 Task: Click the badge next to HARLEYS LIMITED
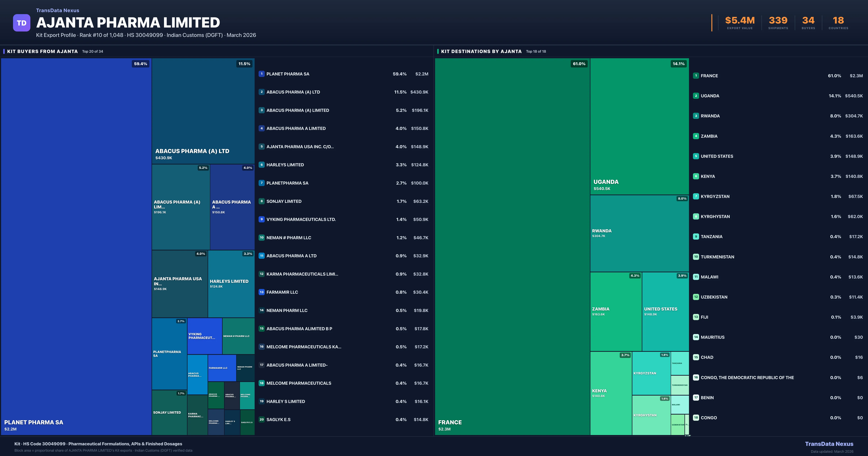click(x=261, y=165)
